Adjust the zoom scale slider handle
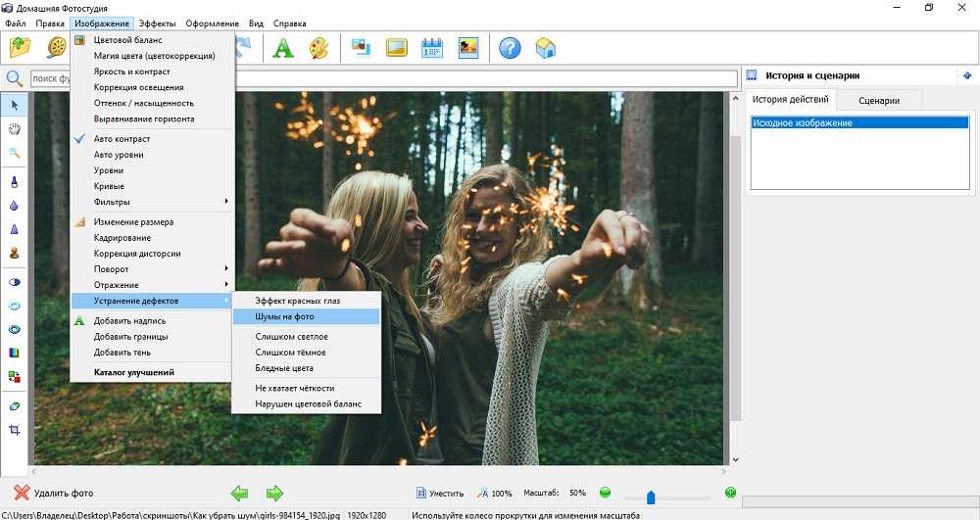Screen dimensions: 980x520 [x=651, y=496]
